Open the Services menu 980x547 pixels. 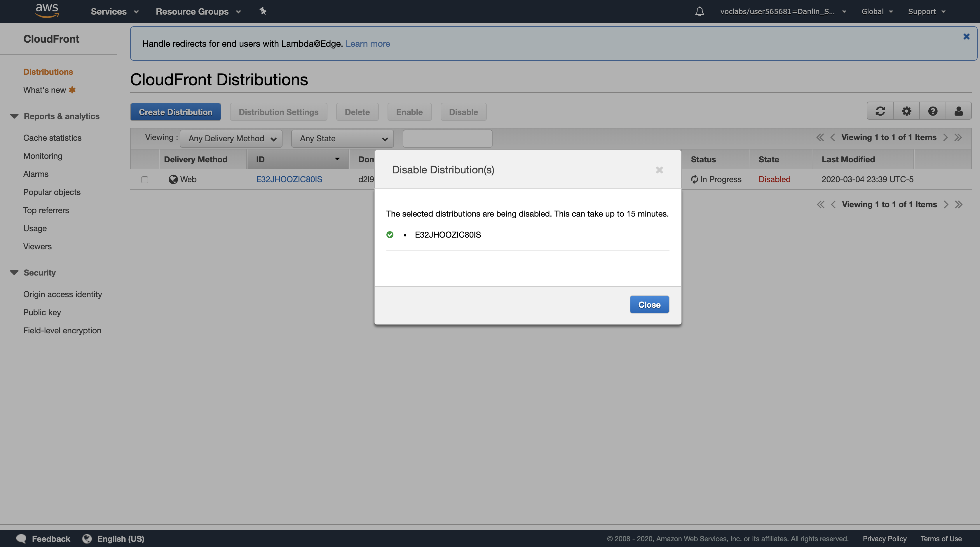[114, 11]
